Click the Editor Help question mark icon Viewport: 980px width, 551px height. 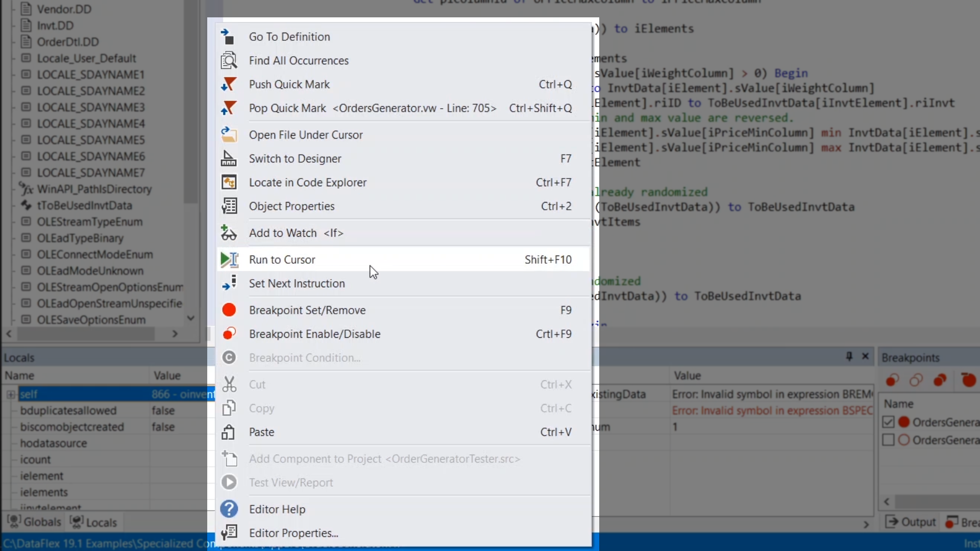[x=229, y=509]
